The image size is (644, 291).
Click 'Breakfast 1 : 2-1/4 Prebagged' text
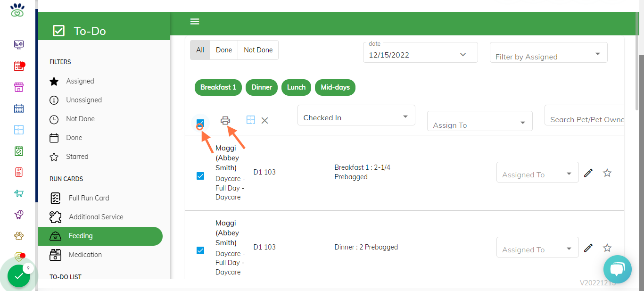(x=363, y=172)
